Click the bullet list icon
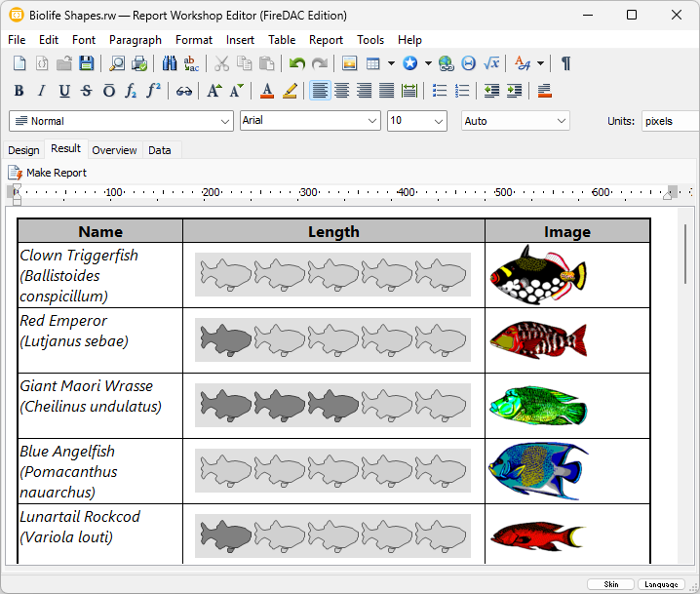Image resolution: width=700 pixels, height=594 pixels. [440, 91]
